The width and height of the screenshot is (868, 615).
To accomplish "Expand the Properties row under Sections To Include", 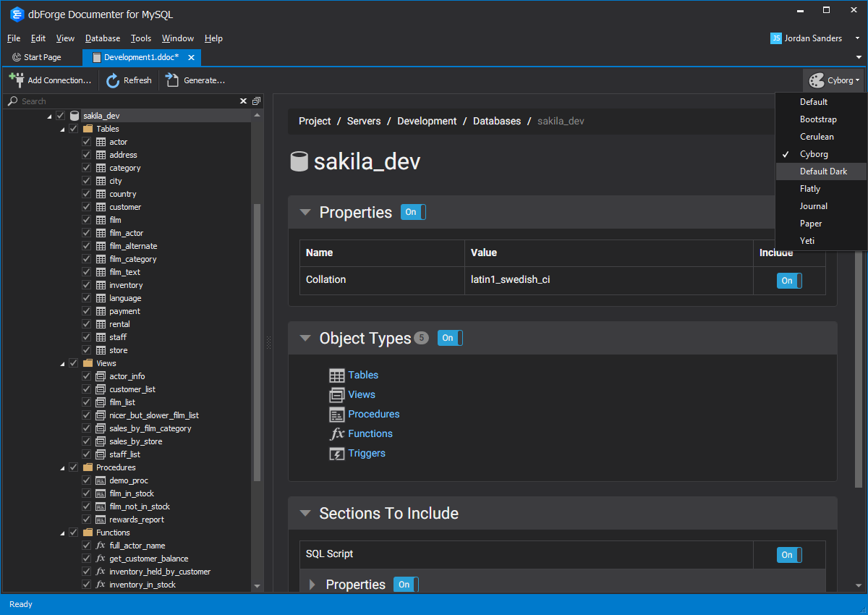I will 312,585.
